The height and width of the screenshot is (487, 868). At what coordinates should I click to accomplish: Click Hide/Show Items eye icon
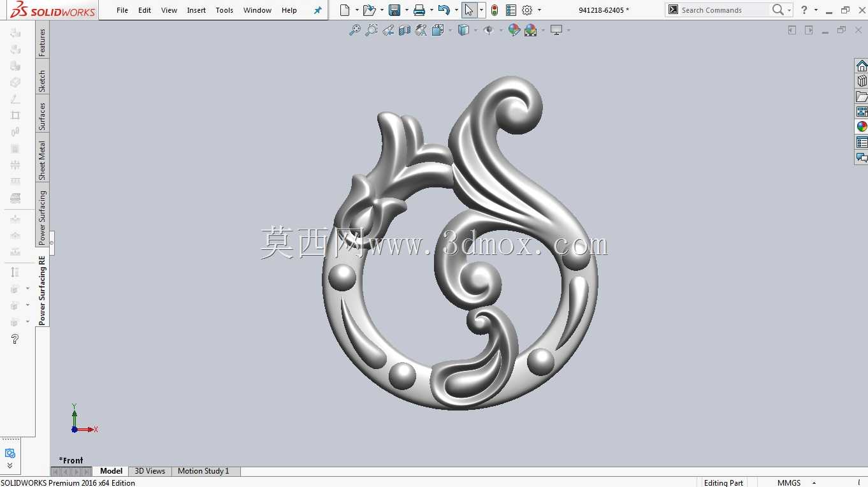coord(489,30)
